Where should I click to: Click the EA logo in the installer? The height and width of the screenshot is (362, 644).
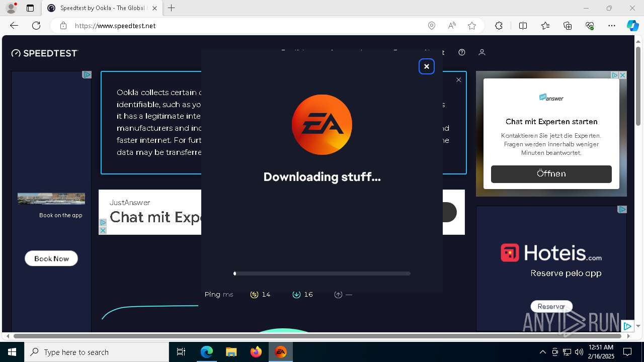(322, 125)
